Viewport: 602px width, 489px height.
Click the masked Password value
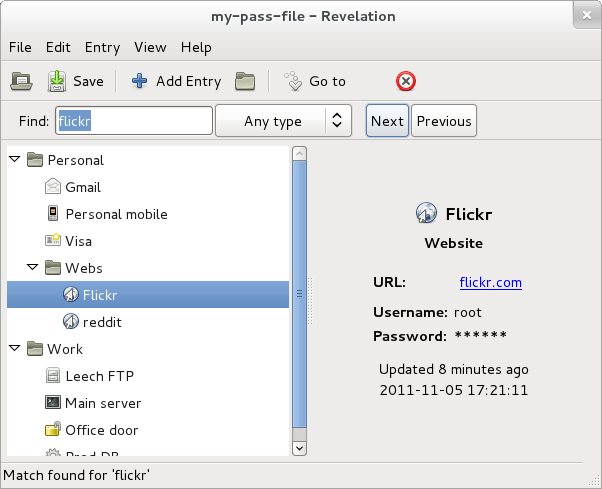tap(480, 335)
